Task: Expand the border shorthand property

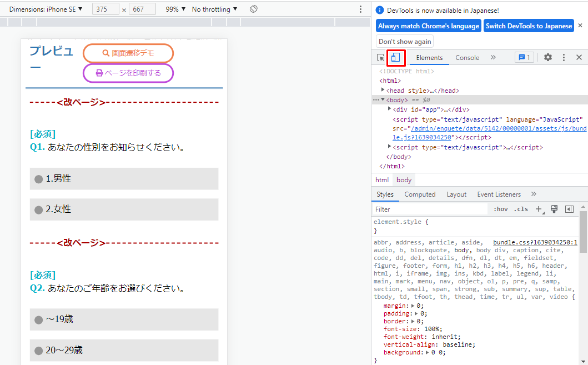Action: (413, 322)
